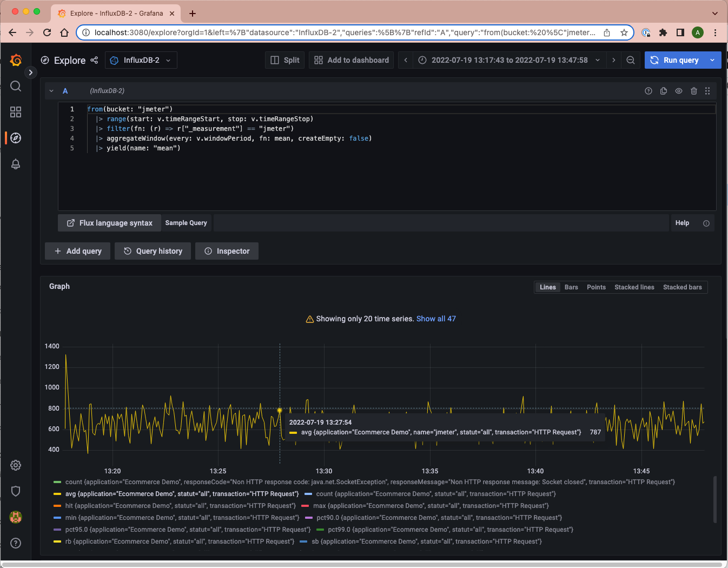
Task: Select the Stacked bars graph style
Action: 683,287
